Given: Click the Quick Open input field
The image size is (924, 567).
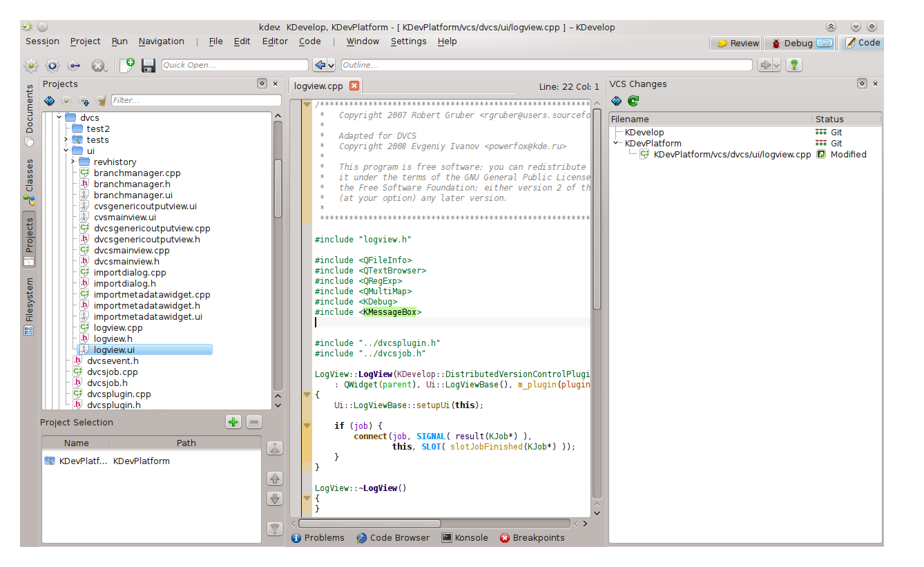Looking at the screenshot, I should 235,65.
